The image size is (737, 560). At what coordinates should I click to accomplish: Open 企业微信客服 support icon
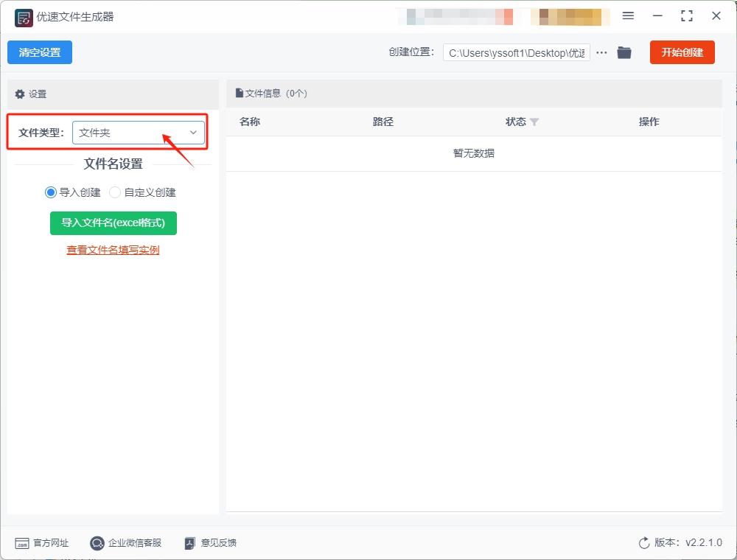point(97,543)
